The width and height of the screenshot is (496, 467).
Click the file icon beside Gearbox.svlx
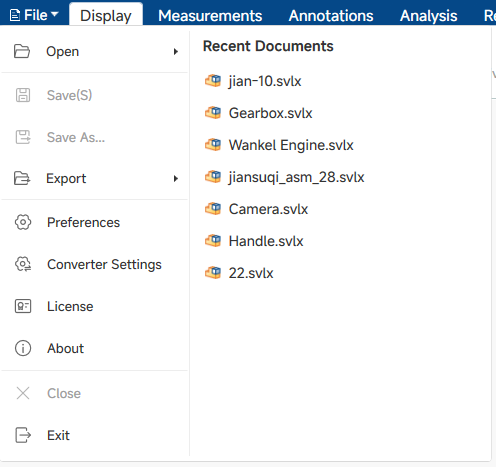tap(213, 113)
